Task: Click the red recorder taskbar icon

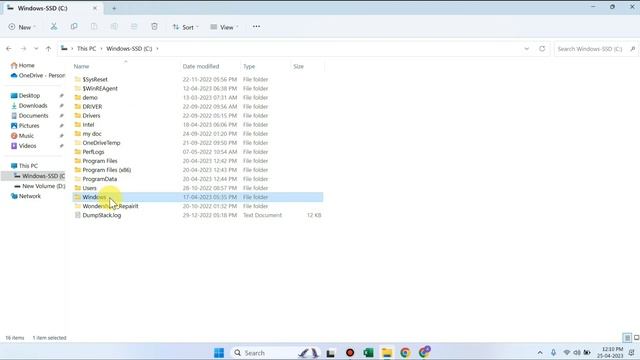Action: point(350,353)
